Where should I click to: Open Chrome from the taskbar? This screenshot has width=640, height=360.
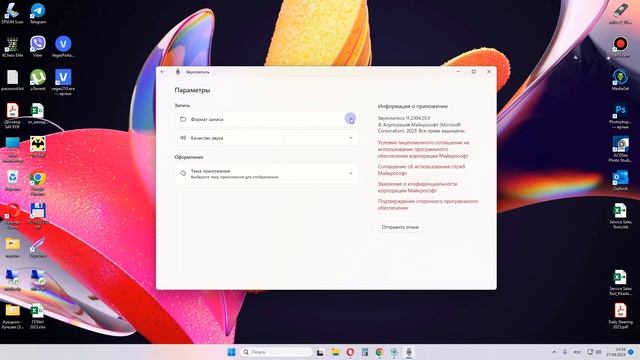[x=379, y=352]
